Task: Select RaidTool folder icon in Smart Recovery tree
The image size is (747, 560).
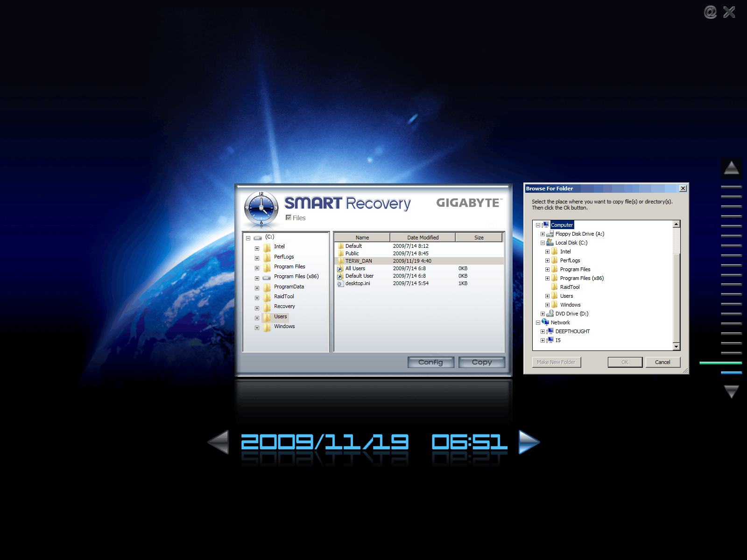Action: pos(267,297)
